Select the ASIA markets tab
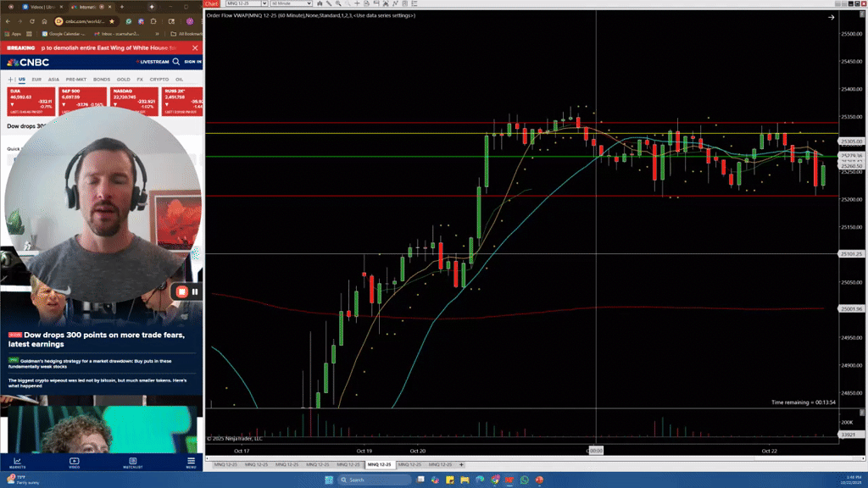 click(x=53, y=79)
